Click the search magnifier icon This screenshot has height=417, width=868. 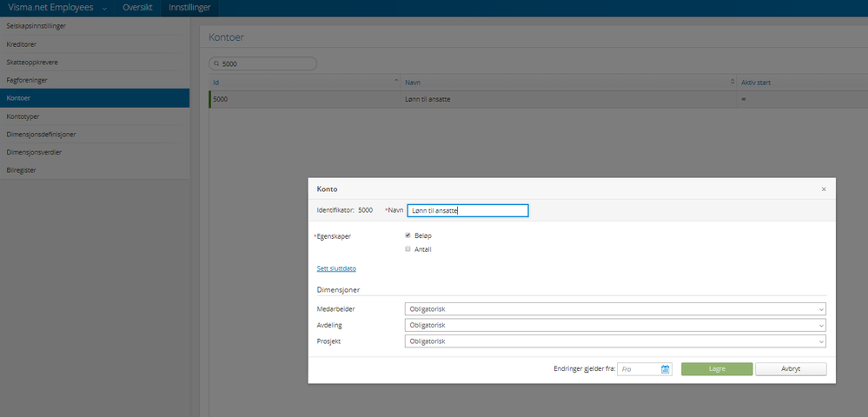(217, 63)
